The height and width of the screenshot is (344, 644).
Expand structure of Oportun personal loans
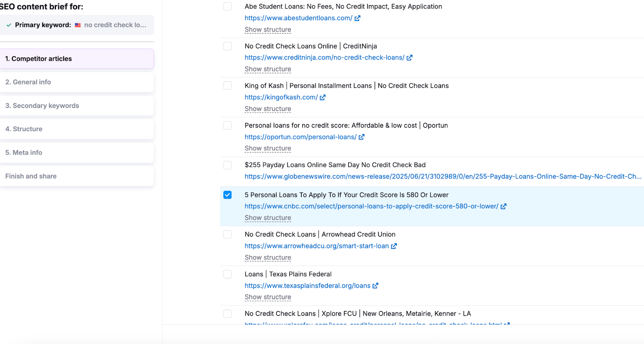coord(268,149)
